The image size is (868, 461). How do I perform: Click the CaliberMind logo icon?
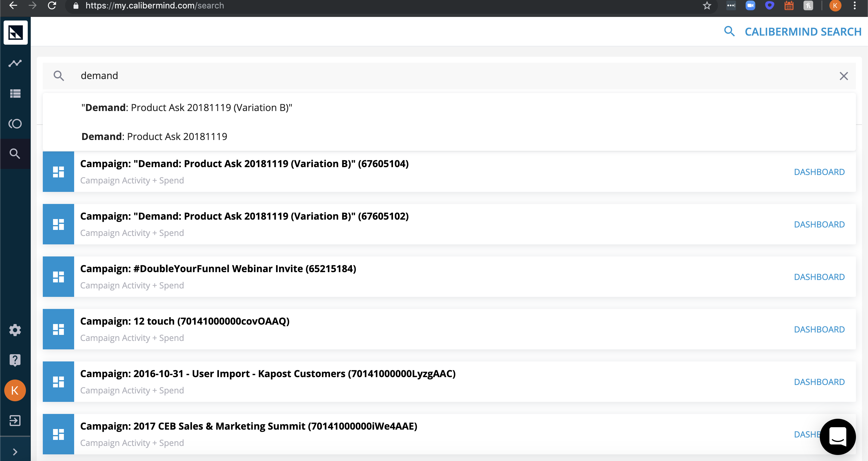tap(15, 33)
